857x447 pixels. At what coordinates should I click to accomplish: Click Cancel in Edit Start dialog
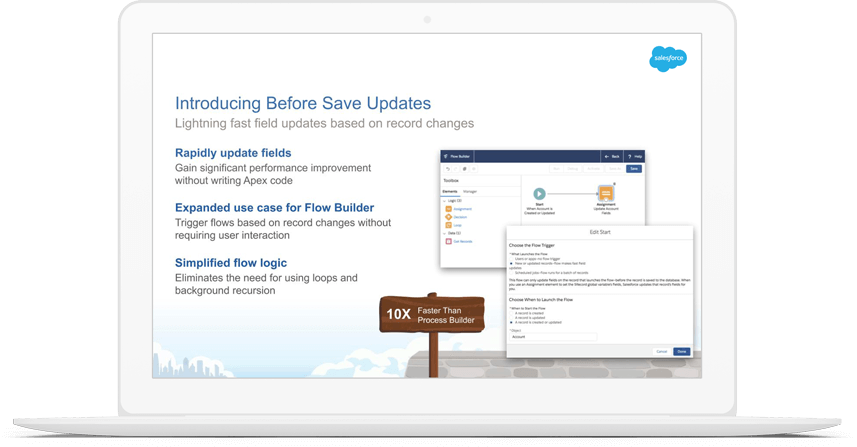coord(661,351)
